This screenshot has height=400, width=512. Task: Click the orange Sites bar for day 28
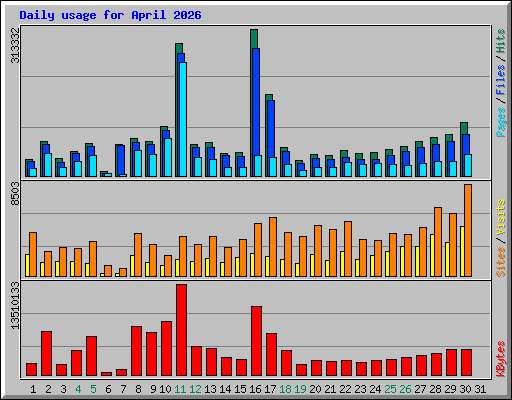pyautogui.click(x=438, y=242)
